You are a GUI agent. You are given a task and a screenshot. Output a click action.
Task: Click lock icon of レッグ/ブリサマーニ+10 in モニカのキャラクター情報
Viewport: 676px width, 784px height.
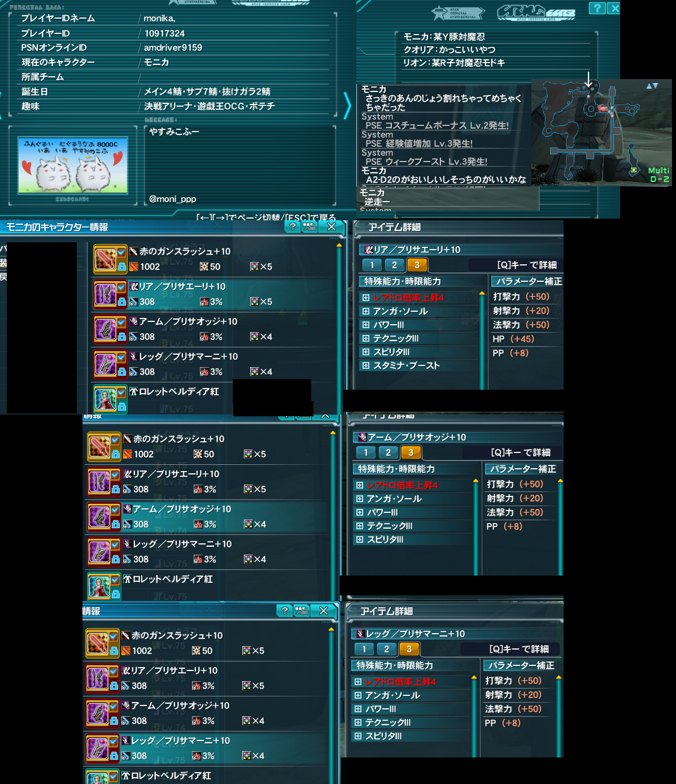[122, 372]
